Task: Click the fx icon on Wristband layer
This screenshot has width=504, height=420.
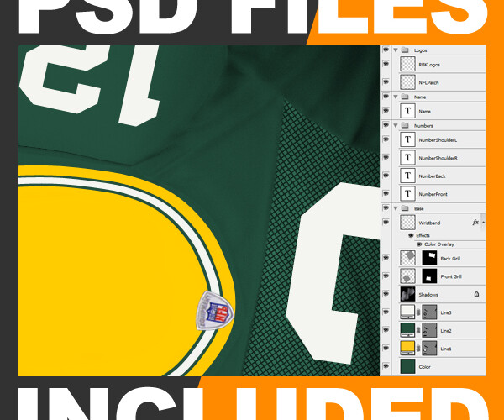Action: [x=475, y=223]
